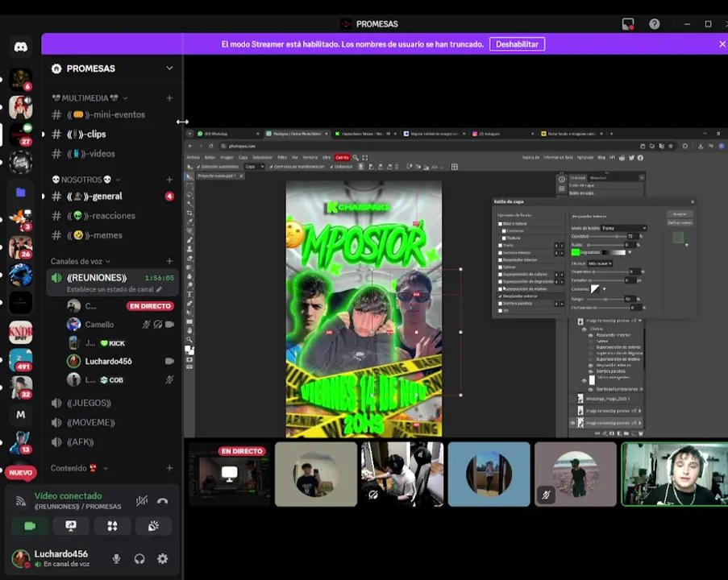Viewport: 728px width, 580px height.
Task: Select Move tool in streamed Photopea toolbar
Action: [x=189, y=176]
